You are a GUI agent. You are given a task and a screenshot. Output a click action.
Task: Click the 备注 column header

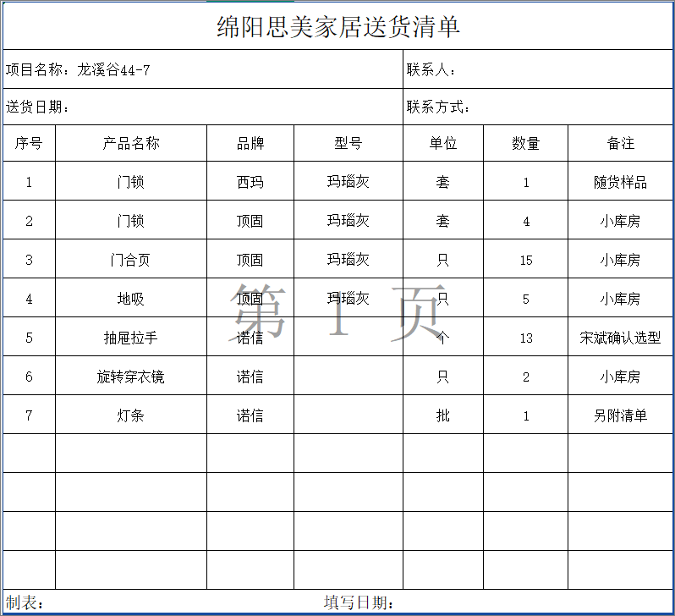pos(620,143)
